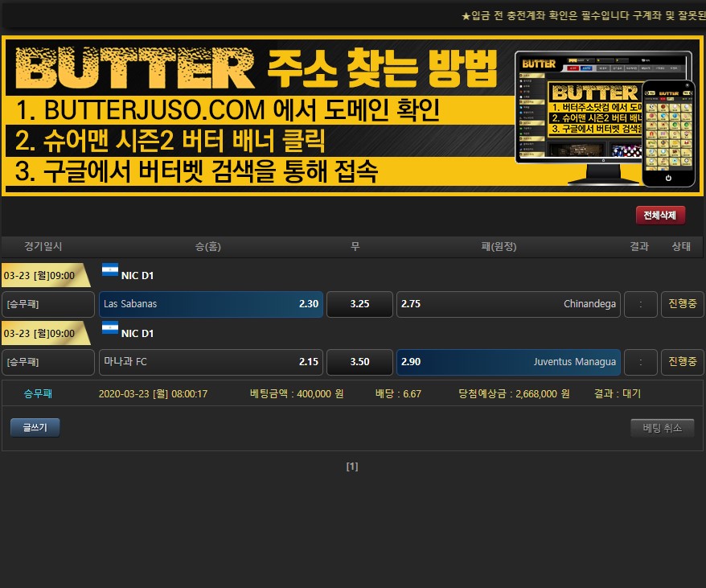Click the second 03-23 [월]09:00 date tag
Image resolution: width=706 pixels, height=588 pixels.
45,334
